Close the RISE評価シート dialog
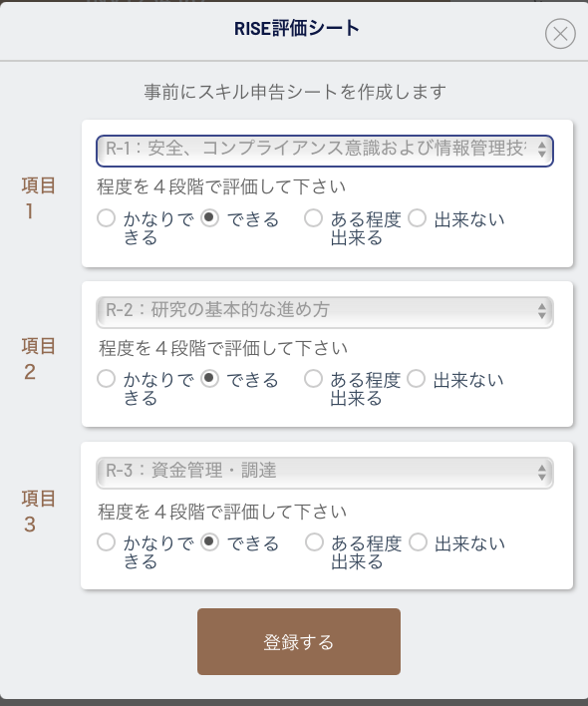This screenshot has width=588, height=706. coord(560,33)
